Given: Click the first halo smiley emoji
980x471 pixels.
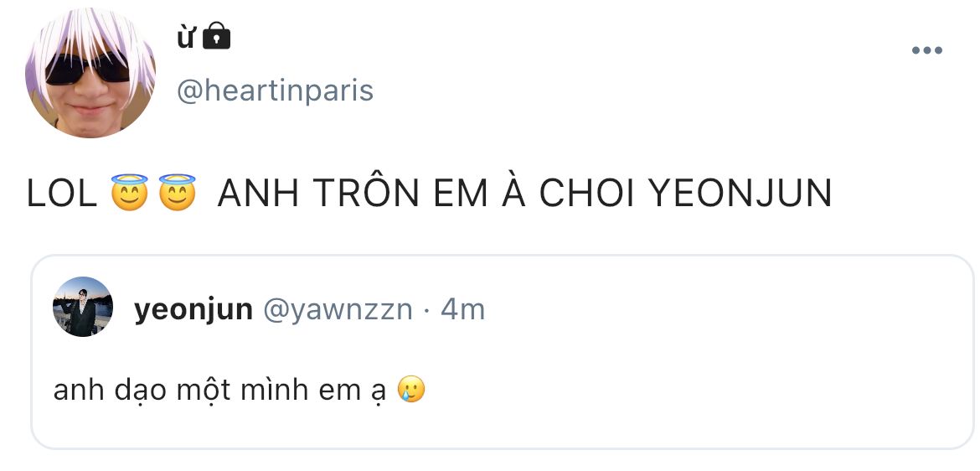Looking at the screenshot, I should (x=129, y=193).
